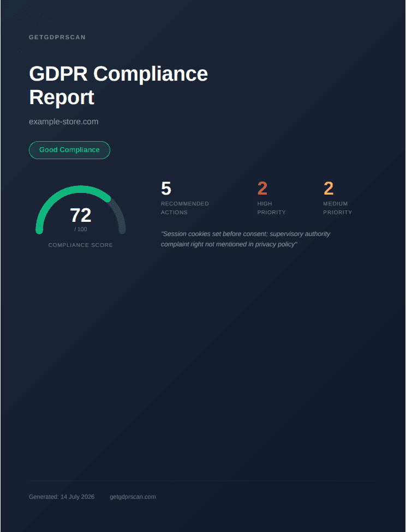Click the Generated: 14 July 2026 text
Viewport: 406px width, 532px height.
62,497
